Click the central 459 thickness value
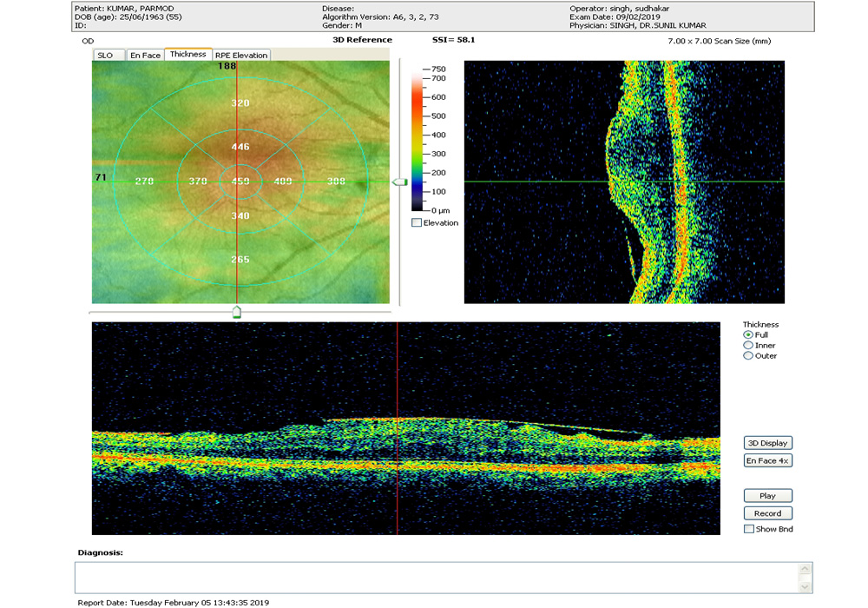Screen dimensions: 868x608 click(240, 181)
